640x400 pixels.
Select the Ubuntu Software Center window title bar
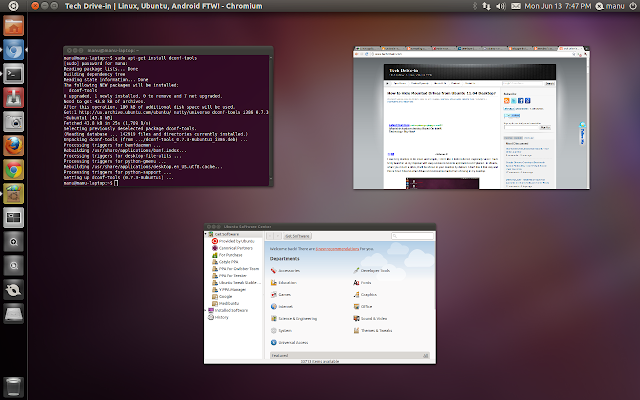(x=320, y=227)
